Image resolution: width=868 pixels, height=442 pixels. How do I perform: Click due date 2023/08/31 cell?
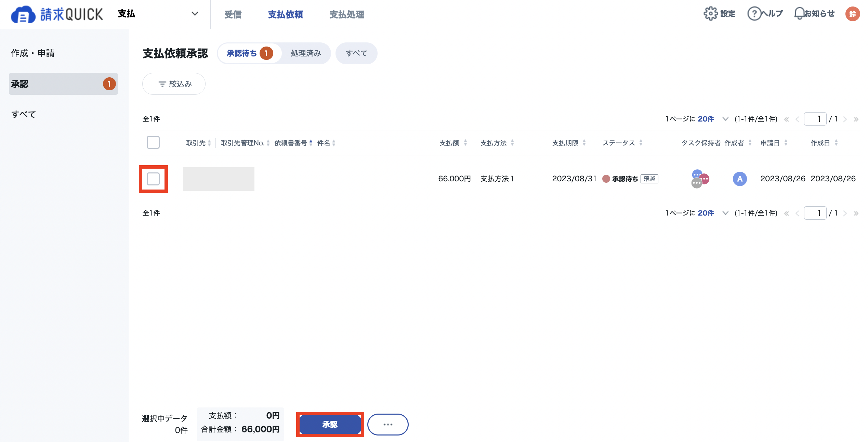click(x=574, y=179)
